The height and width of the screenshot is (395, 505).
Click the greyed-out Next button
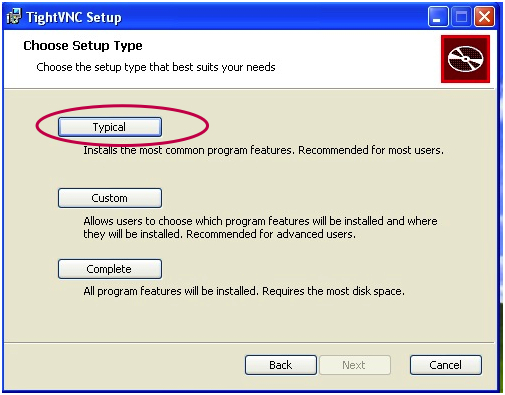[x=355, y=365]
